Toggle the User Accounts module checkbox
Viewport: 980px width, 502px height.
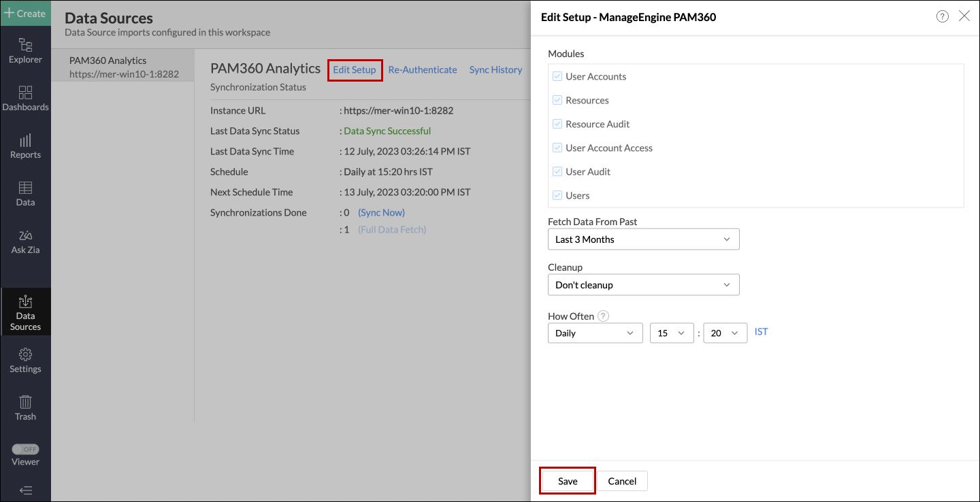557,77
